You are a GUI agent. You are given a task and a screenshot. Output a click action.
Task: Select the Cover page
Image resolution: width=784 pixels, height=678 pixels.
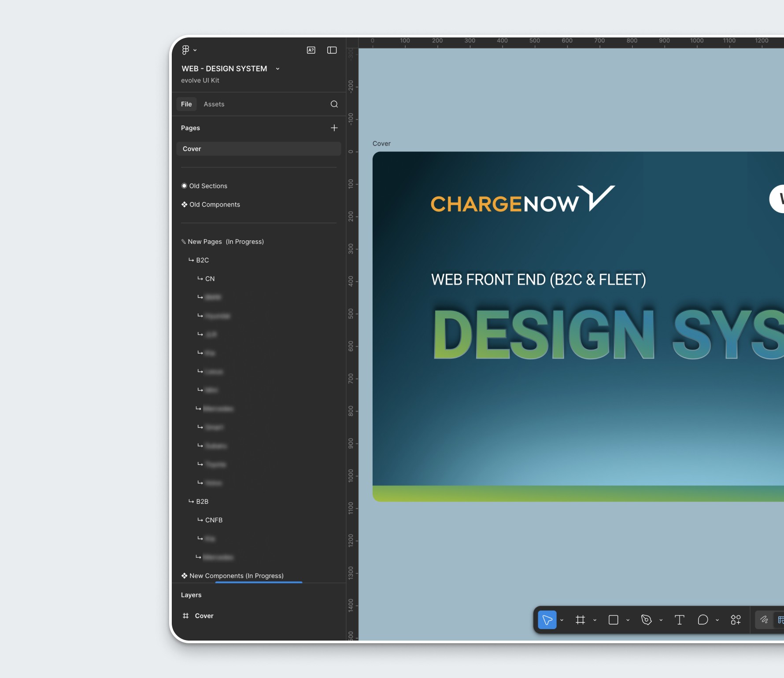(x=259, y=149)
